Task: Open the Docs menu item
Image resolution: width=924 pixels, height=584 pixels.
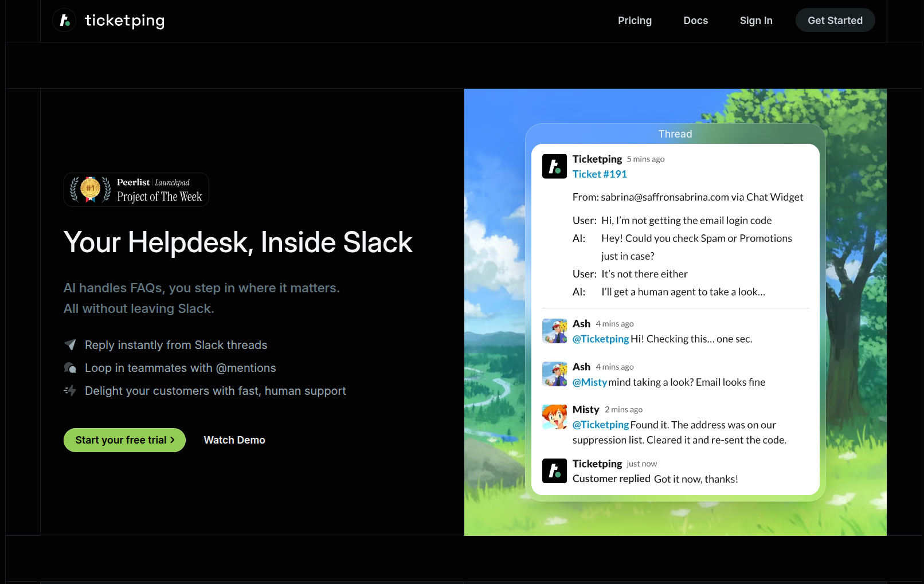Action: pyautogui.click(x=695, y=21)
